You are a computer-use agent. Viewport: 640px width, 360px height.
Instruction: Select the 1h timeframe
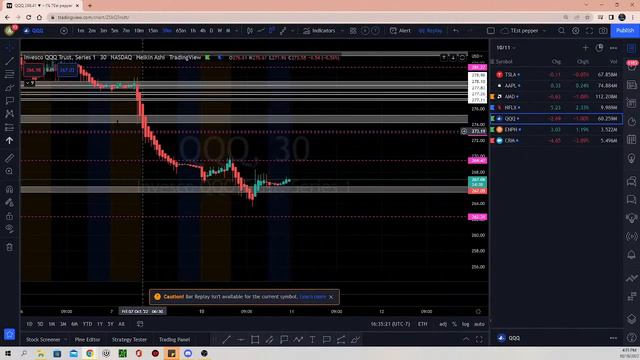click(193, 31)
